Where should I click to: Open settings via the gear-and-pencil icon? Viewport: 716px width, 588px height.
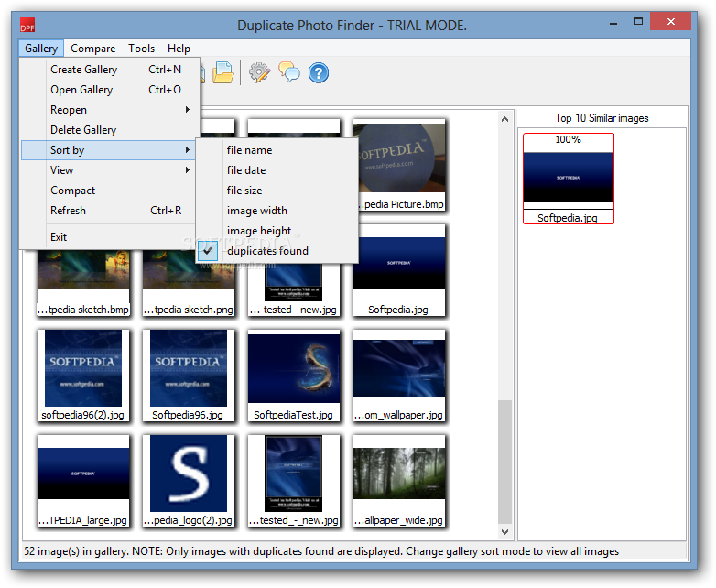click(x=259, y=72)
